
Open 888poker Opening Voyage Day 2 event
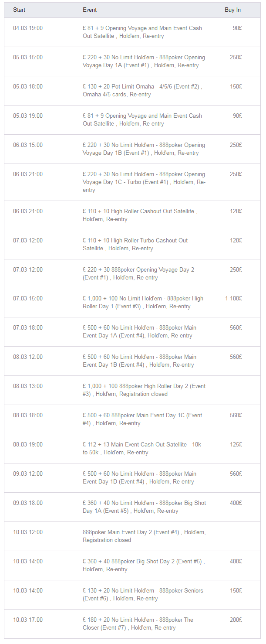[138, 273]
